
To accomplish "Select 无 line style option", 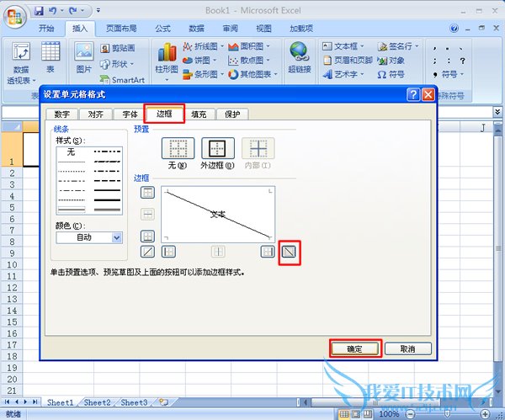I will pyautogui.click(x=72, y=152).
